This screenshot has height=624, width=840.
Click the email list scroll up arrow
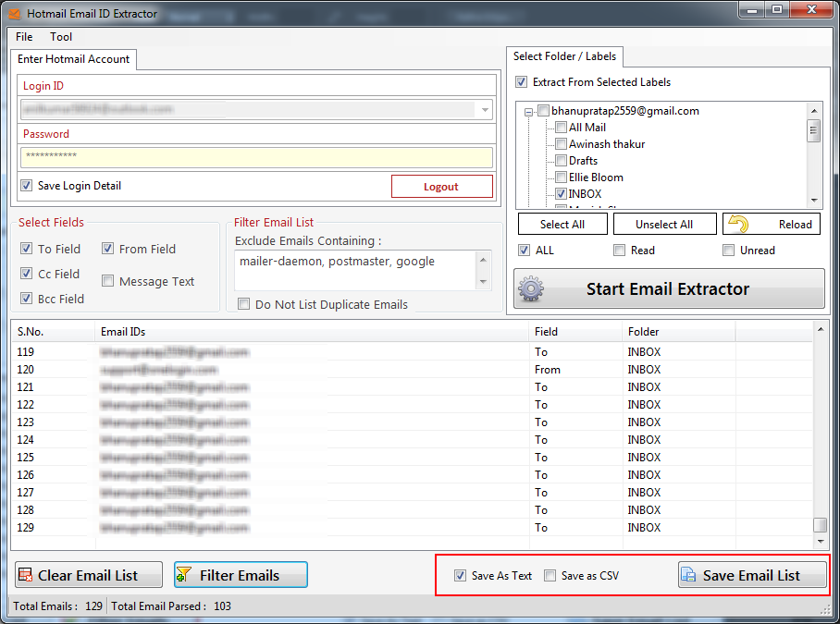tap(821, 329)
